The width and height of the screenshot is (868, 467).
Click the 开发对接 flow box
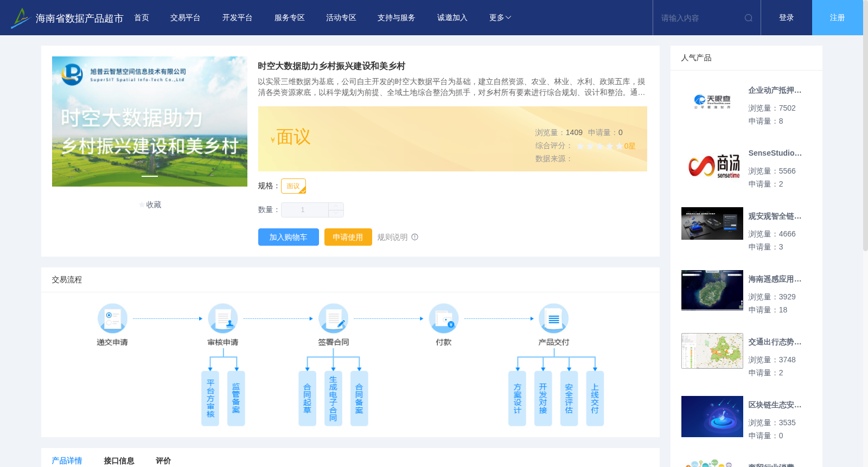point(543,399)
